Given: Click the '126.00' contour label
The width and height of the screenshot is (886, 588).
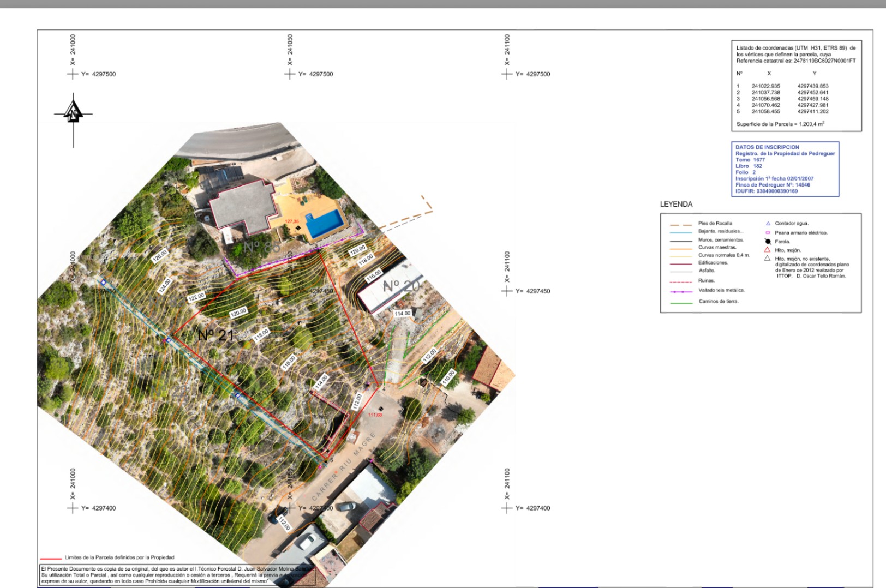Looking at the screenshot, I should point(160,256).
